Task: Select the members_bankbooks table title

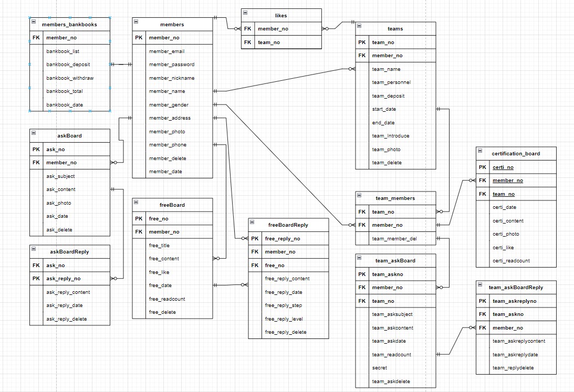Action: coord(69,25)
